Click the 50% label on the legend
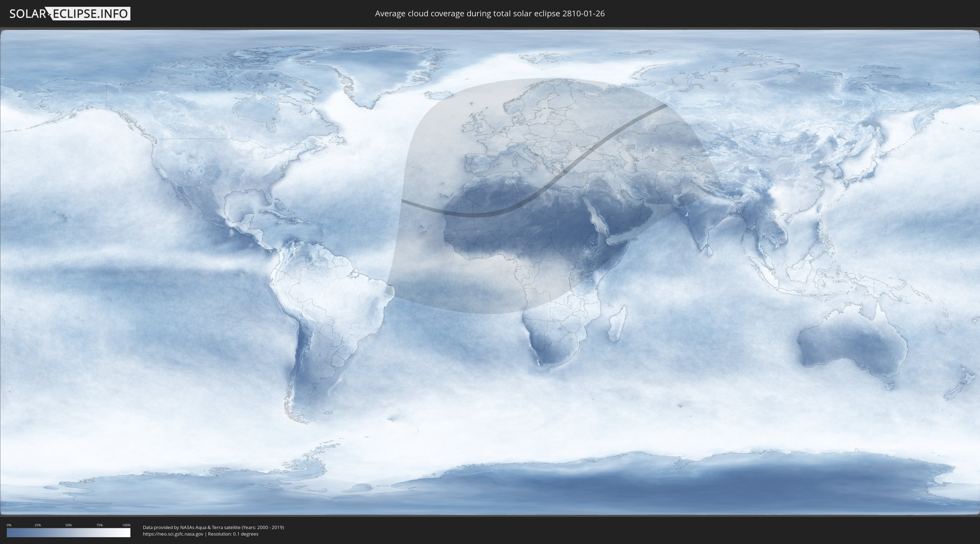The image size is (980, 544). tap(69, 525)
